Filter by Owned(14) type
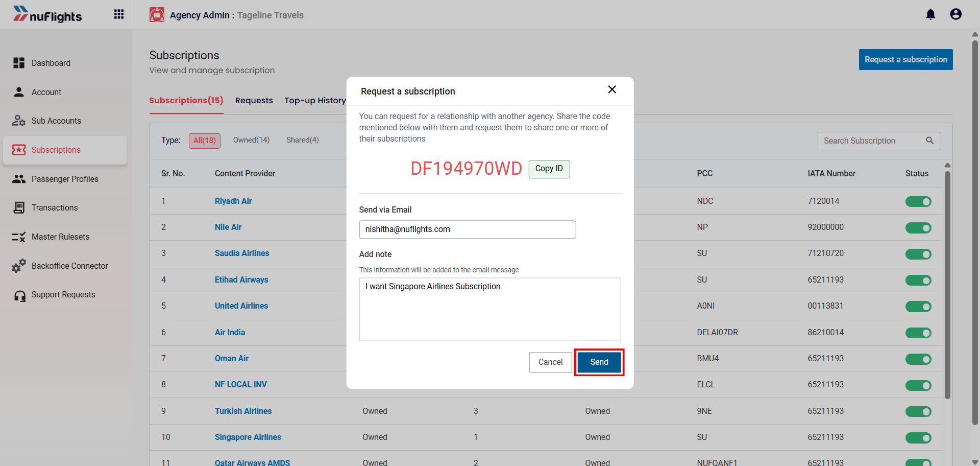 coord(251,140)
